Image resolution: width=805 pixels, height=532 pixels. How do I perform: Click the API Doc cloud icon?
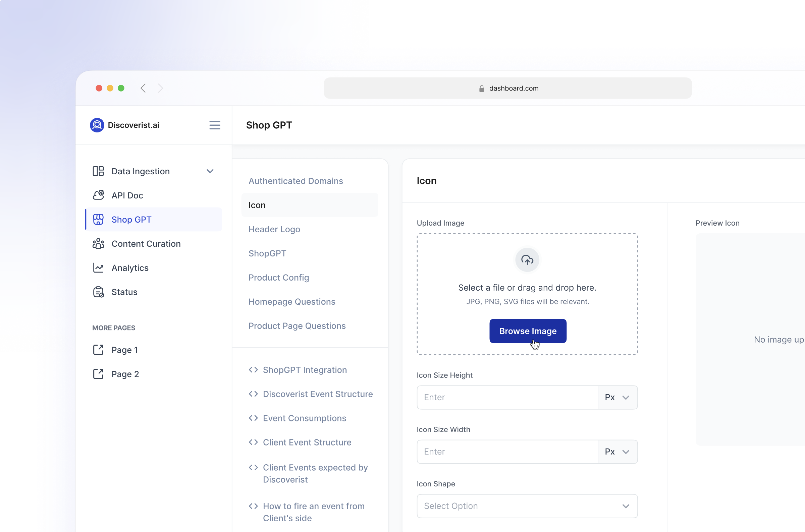point(98,195)
